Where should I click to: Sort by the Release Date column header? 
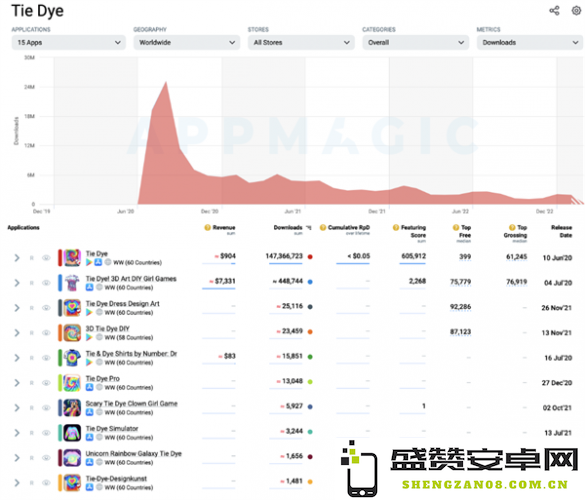coord(561,231)
